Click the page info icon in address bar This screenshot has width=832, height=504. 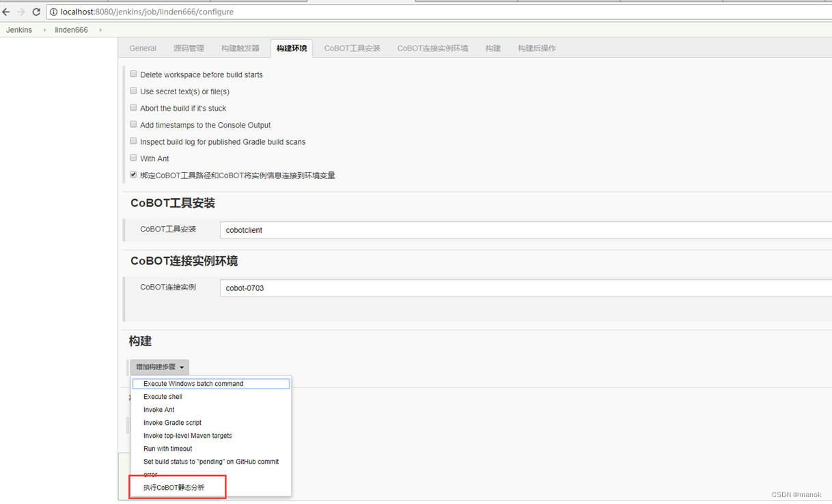53,12
